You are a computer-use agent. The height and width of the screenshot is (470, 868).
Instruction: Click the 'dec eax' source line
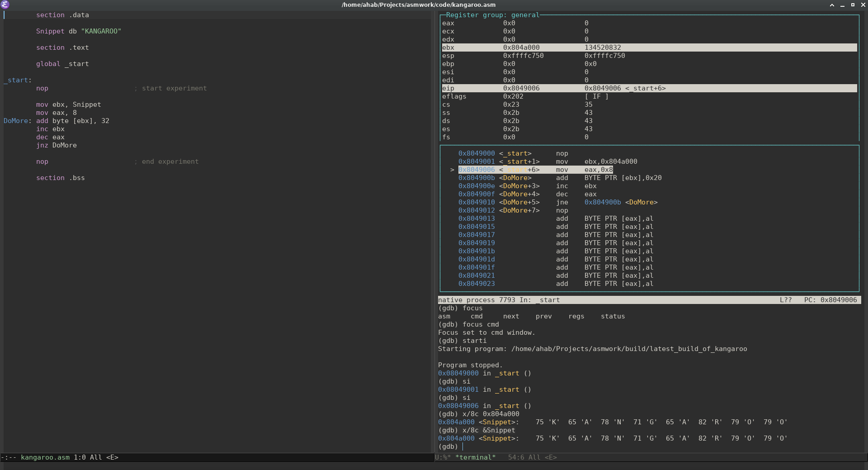(x=50, y=137)
